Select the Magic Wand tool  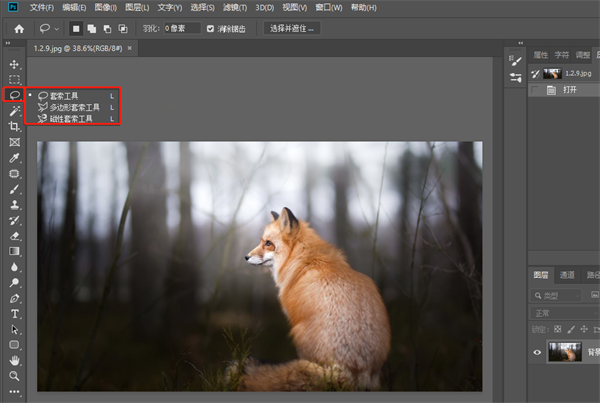[15, 111]
